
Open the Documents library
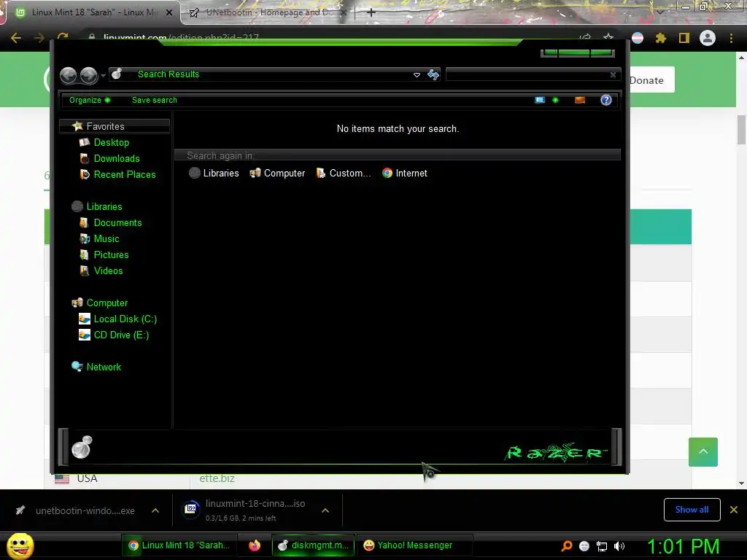click(x=117, y=223)
